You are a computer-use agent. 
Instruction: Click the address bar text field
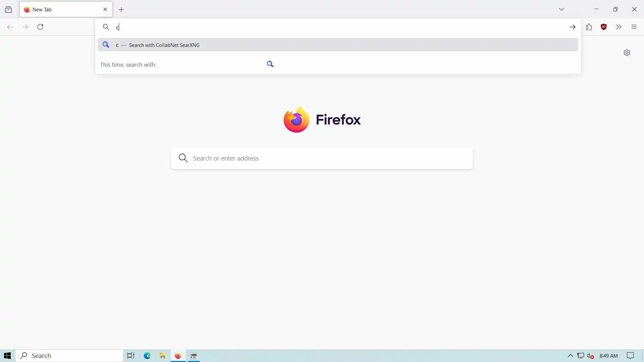click(335, 27)
